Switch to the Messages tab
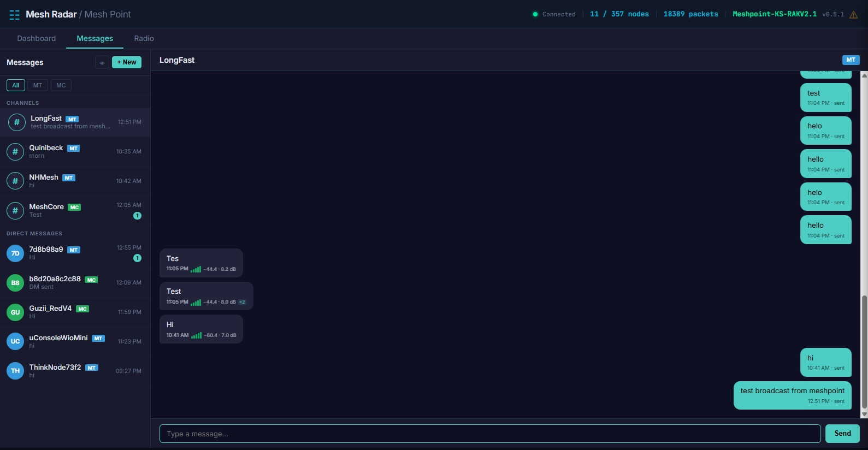 point(95,38)
